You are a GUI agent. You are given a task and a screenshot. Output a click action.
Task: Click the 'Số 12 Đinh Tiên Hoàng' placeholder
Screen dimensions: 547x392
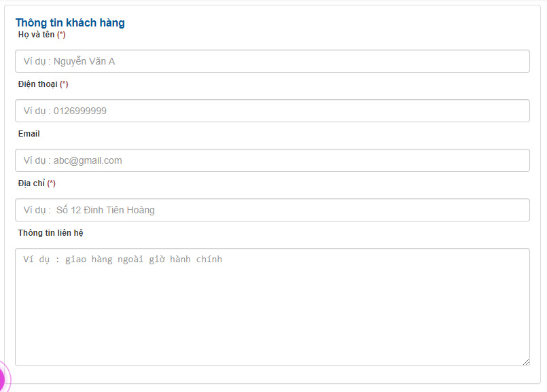pyautogui.click(x=105, y=210)
